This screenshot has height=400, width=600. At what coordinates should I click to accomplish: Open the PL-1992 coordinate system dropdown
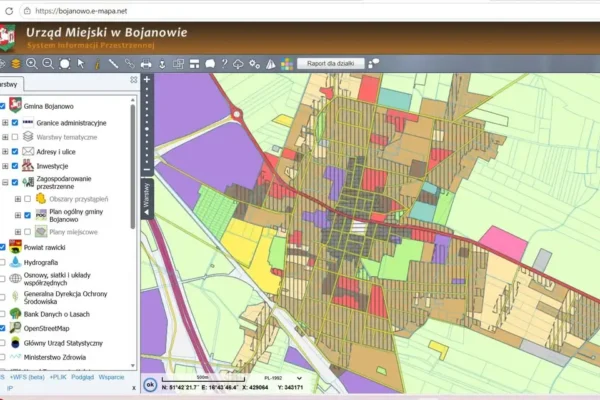[x=282, y=378]
